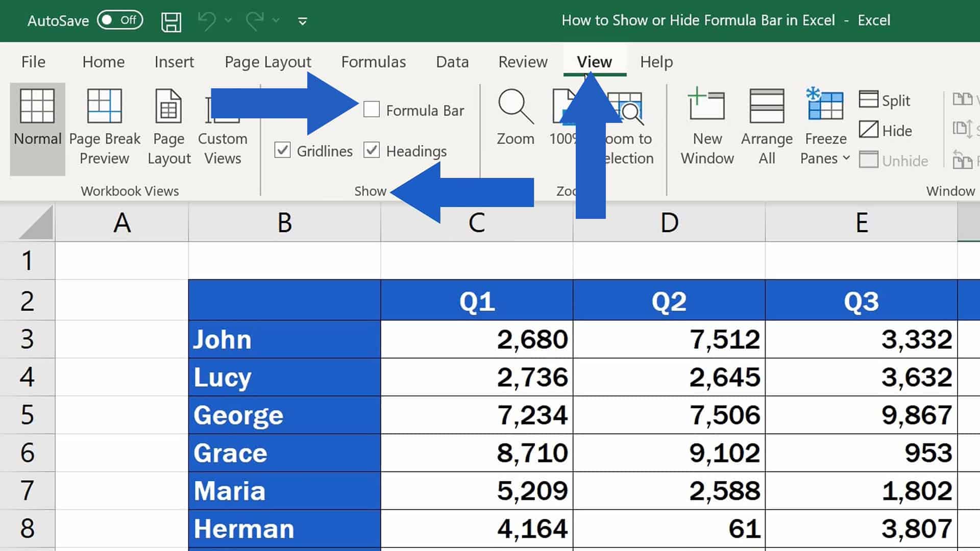Uncheck the Gridlines checkbox
The image size is (980, 551).
(282, 150)
